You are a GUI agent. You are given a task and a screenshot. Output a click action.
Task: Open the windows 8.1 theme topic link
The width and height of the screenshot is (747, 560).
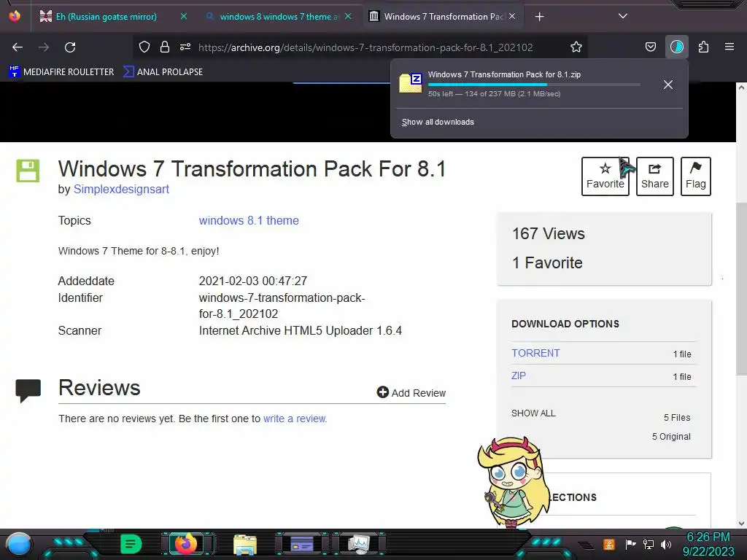pos(249,220)
